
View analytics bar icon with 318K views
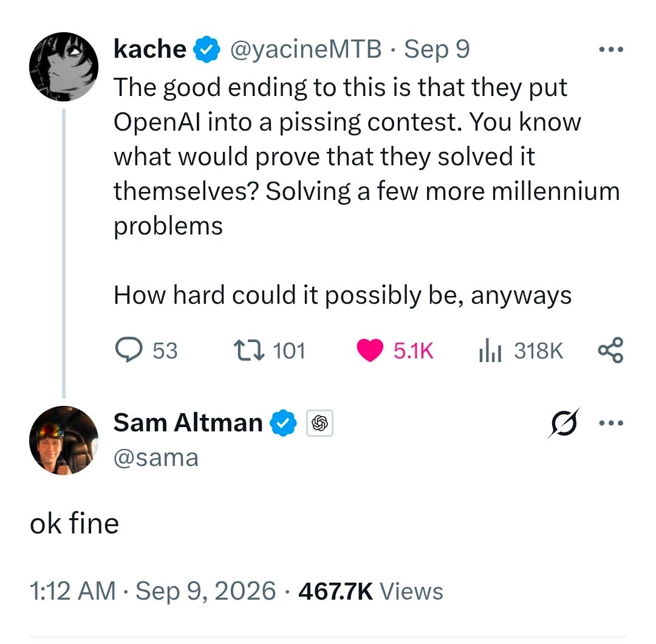click(x=490, y=350)
